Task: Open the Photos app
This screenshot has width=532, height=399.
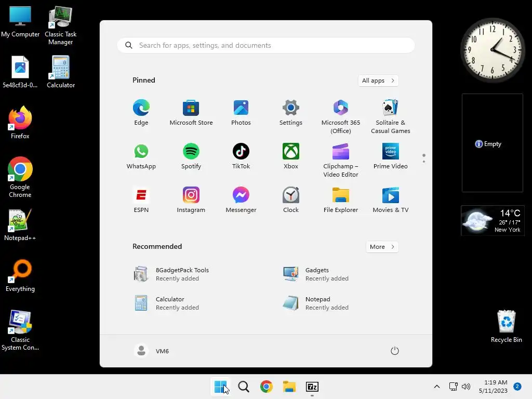Action: pos(241,113)
